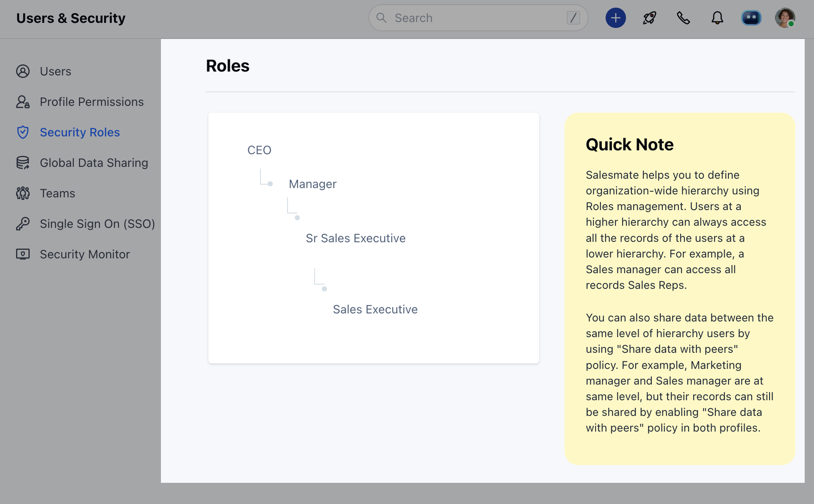Select the Sales Executive role
Image resolution: width=814 pixels, height=504 pixels.
pos(375,309)
